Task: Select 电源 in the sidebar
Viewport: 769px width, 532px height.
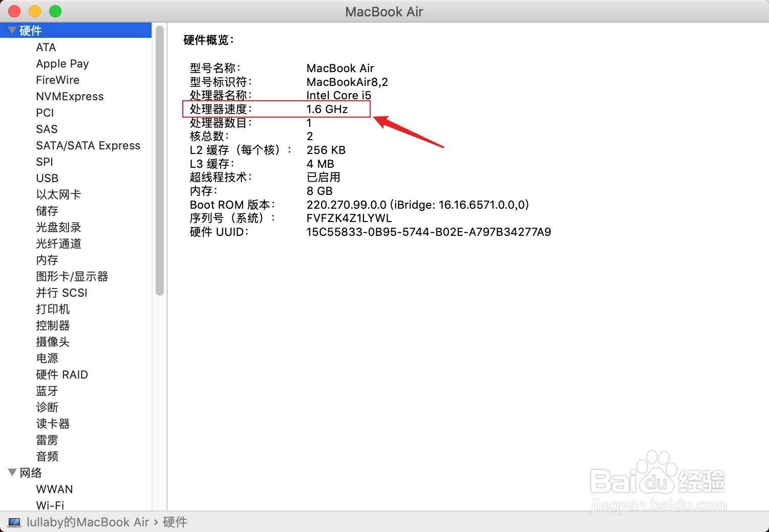Action: (x=47, y=358)
